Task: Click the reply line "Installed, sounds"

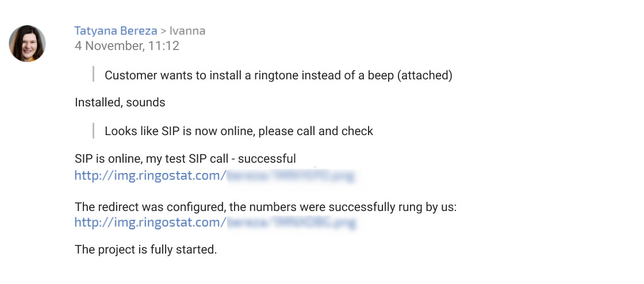Action: (x=120, y=102)
